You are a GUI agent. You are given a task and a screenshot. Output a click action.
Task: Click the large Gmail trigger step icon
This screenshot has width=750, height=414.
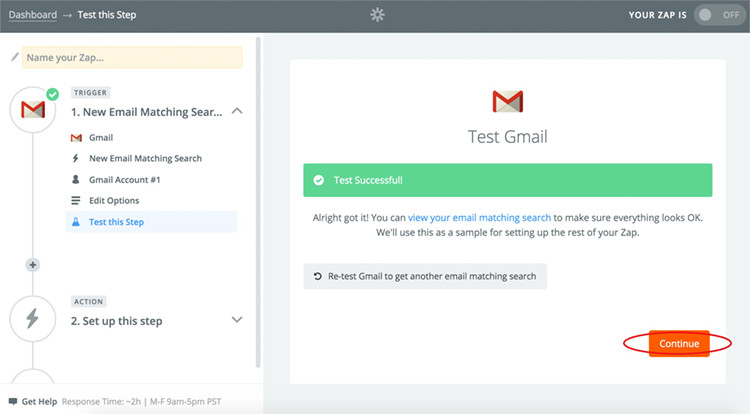pyautogui.click(x=33, y=109)
